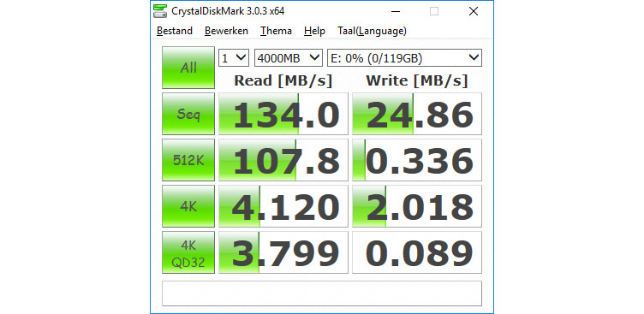644x314 pixels.
Task: Click the CrystalDiskMark app icon in title bar
Action: pos(160,11)
